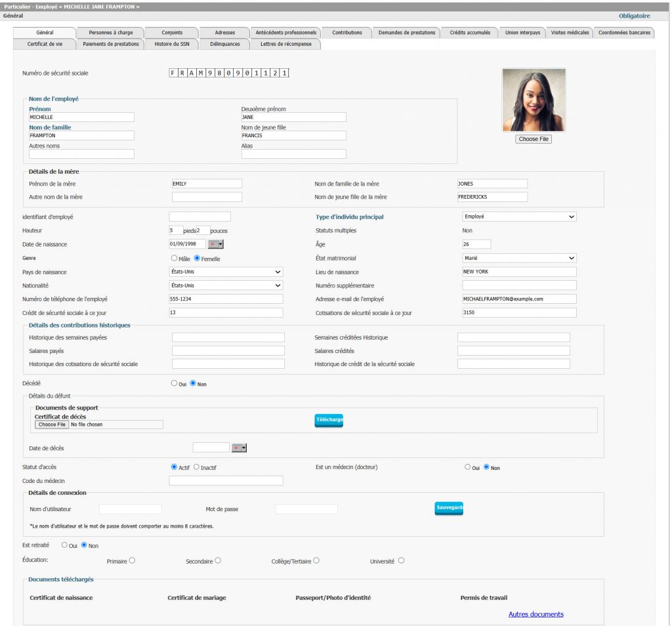Open the Visites médicales tab
The width and height of the screenshot is (672, 626).
(570, 33)
